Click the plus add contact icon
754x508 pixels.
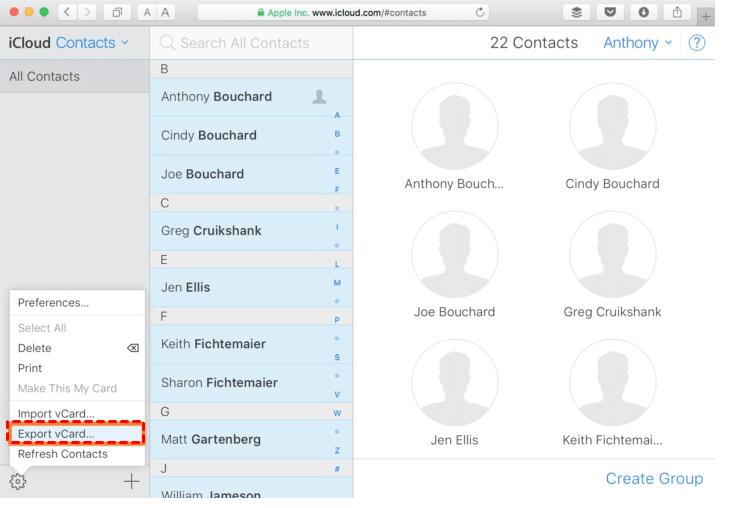[131, 481]
